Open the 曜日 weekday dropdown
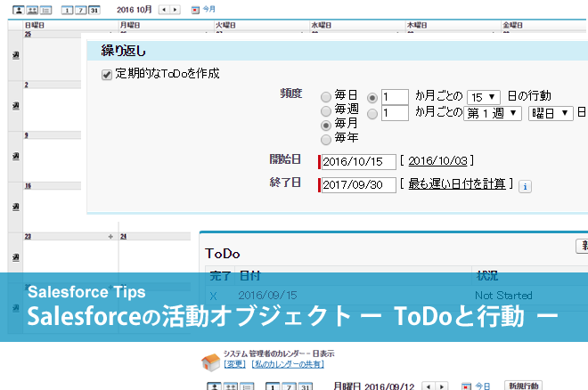Viewport: 588px width, 390px height. (551, 113)
